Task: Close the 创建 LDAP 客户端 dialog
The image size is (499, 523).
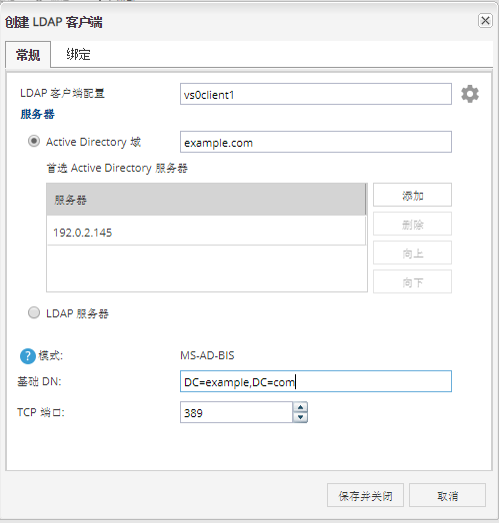Action: tap(485, 21)
